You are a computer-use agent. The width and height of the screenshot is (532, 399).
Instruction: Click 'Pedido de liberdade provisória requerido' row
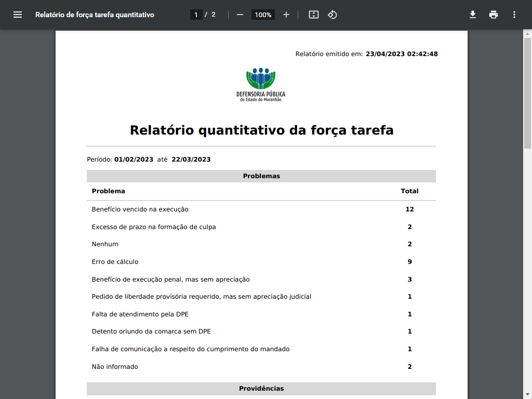[261, 297]
